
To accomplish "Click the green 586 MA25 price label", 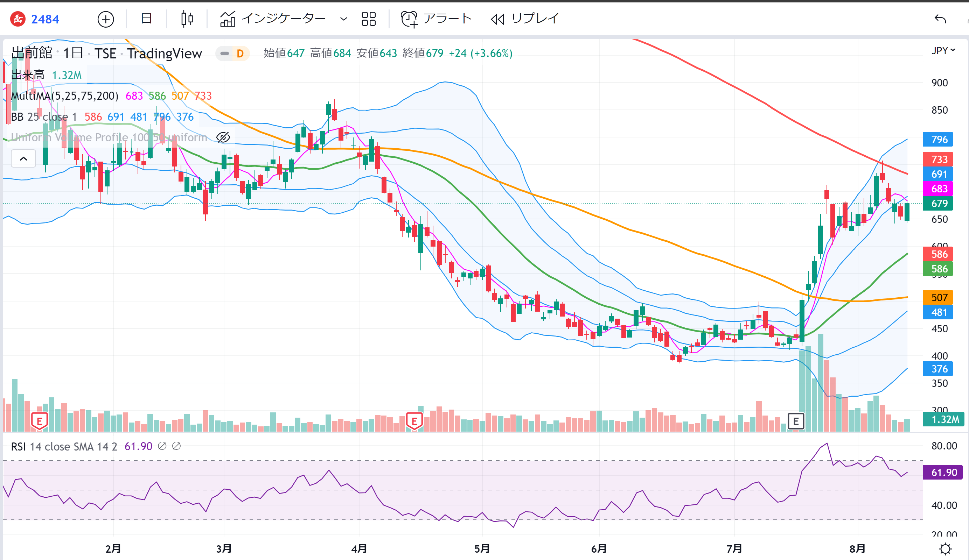I will pos(938,269).
